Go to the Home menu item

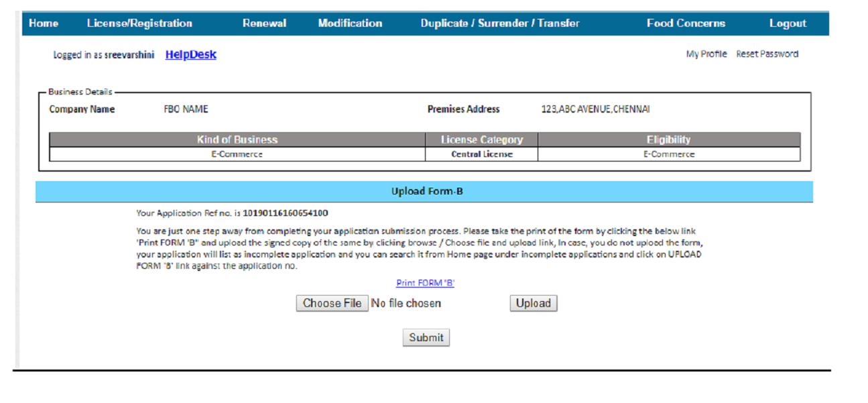(x=44, y=23)
